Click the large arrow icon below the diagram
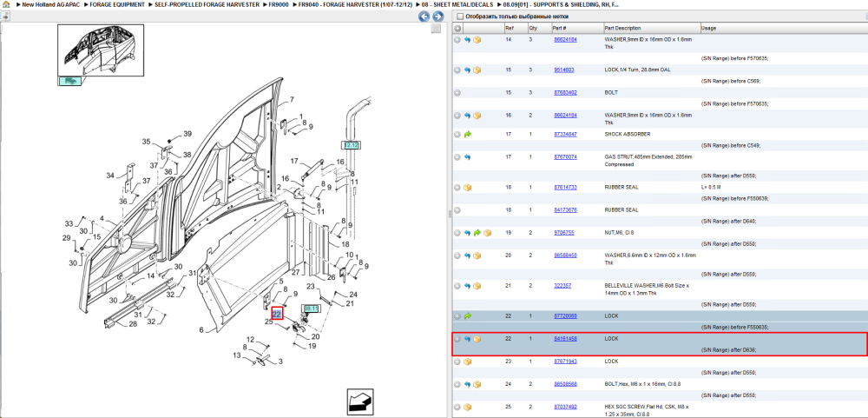868x418 pixels. pyautogui.click(x=360, y=401)
